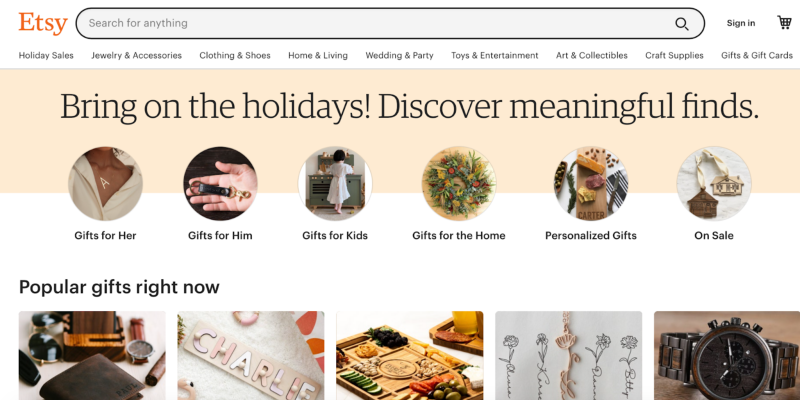
Task: Open Gifts & Gift Cards menu
Action: pyautogui.click(x=757, y=56)
